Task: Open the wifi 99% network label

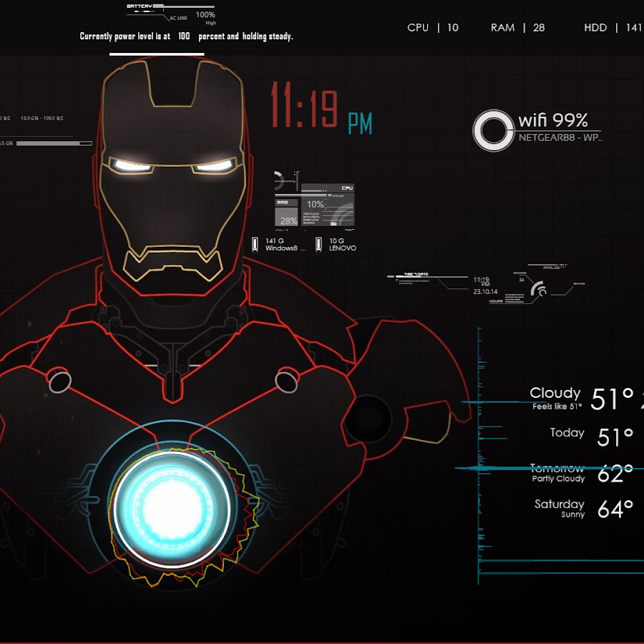Action: [553, 121]
